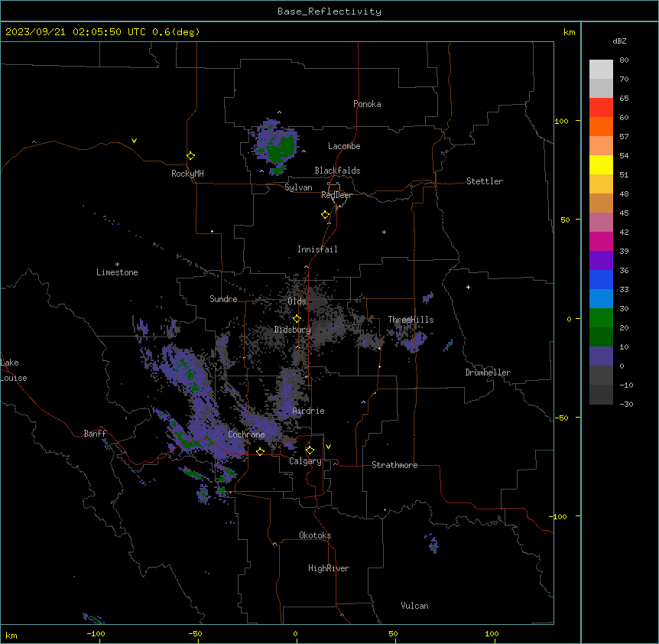659x644 pixels.
Task: Click the HighRiver label
Action: click(329, 568)
